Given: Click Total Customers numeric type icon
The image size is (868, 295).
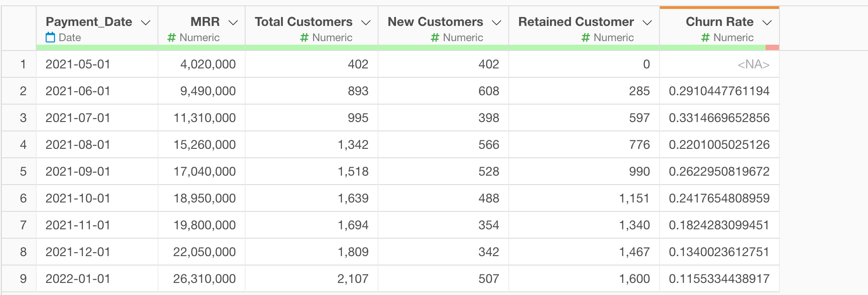Looking at the screenshot, I should click(x=304, y=38).
